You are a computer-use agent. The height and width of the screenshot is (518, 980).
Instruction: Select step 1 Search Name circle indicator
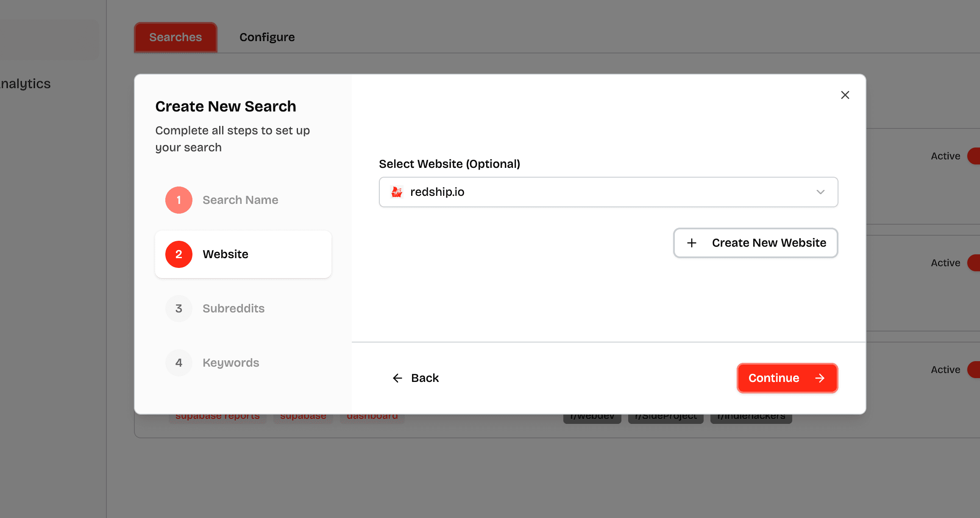(178, 200)
